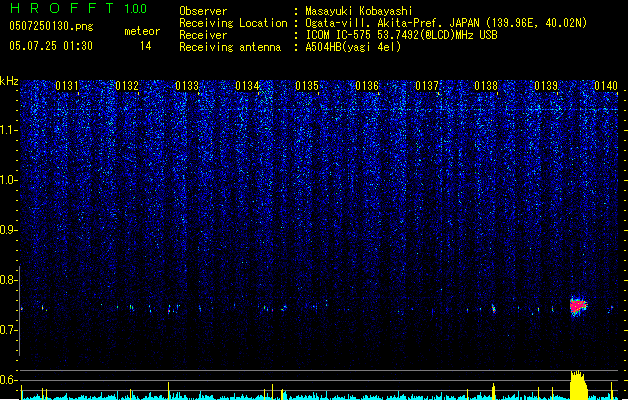Click the 0138 time marker
Screen dimensions: 629x400
(x=486, y=86)
